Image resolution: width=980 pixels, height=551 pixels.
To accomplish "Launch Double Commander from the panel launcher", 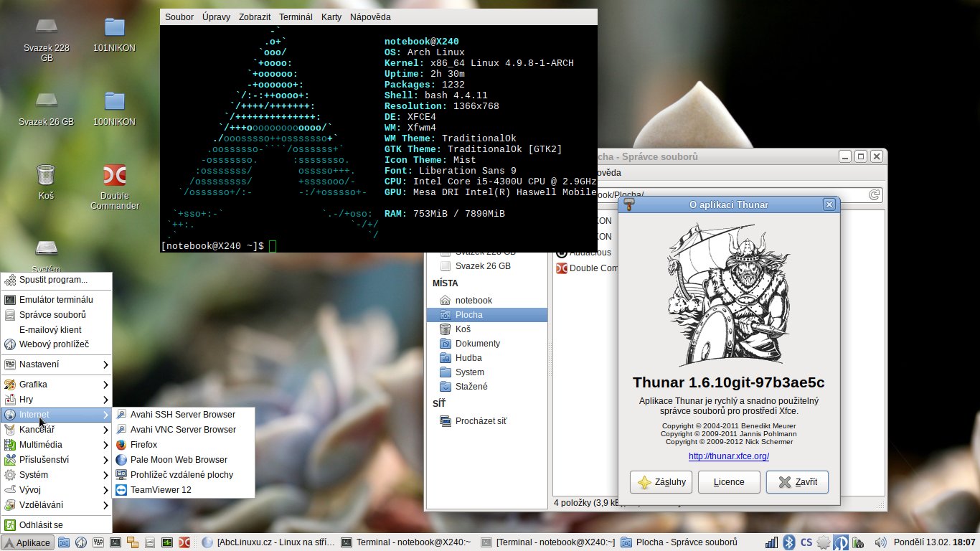I will (x=184, y=542).
